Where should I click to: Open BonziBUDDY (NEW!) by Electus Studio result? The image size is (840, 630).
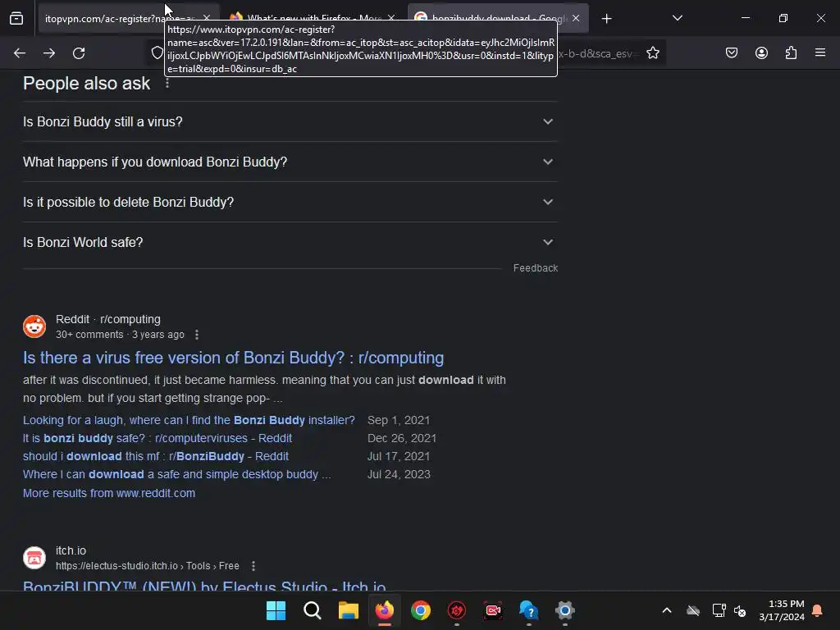point(204,585)
